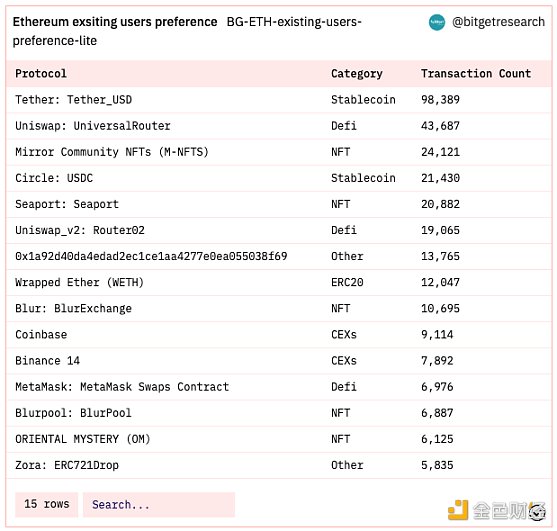This screenshot has width=557, height=531.
Task: Select the Wrapped Ether (WETH) cell
Action: point(80,282)
